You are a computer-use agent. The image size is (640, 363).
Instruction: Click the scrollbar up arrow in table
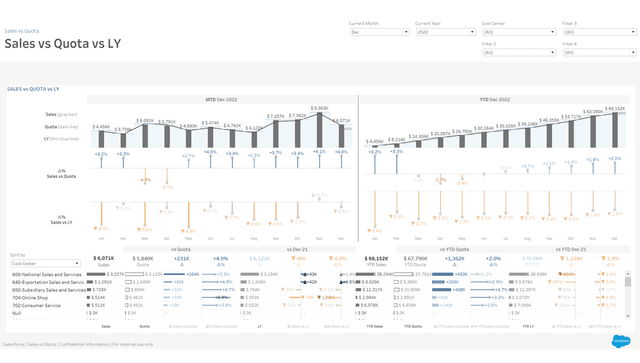[x=628, y=274]
